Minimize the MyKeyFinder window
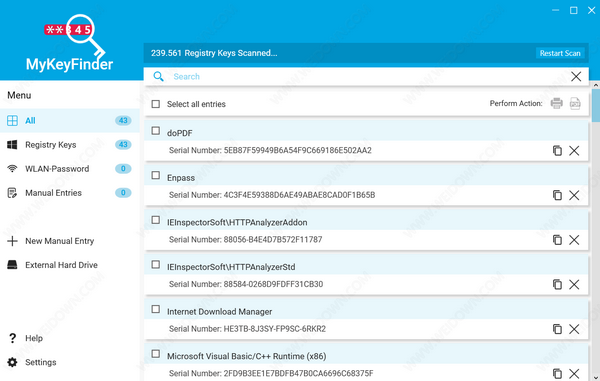Image resolution: width=600 pixels, height=381 pixels. [x=556, y=10]
